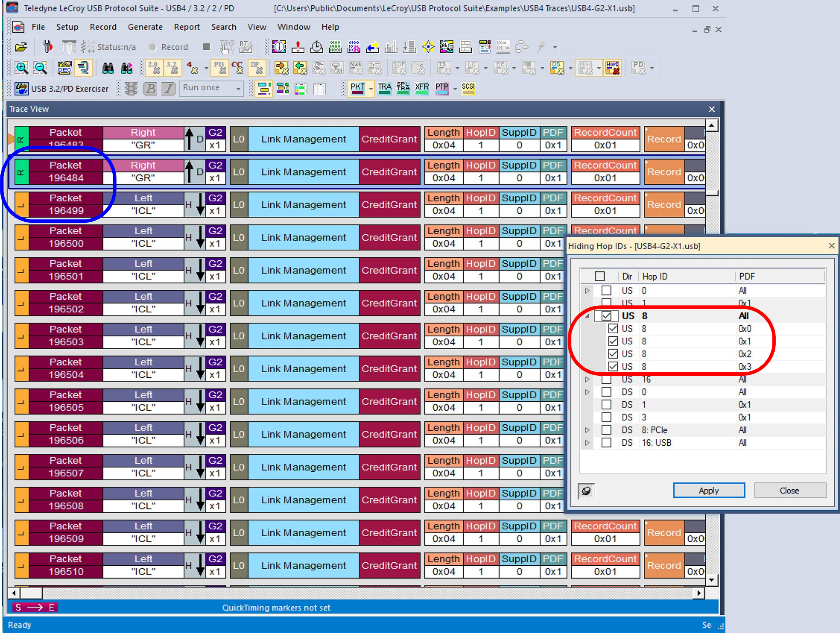Click the horizontal scrollbar right arrow
Image resolution: width=840 pixels, height=633 pixels.
[699, 593]
